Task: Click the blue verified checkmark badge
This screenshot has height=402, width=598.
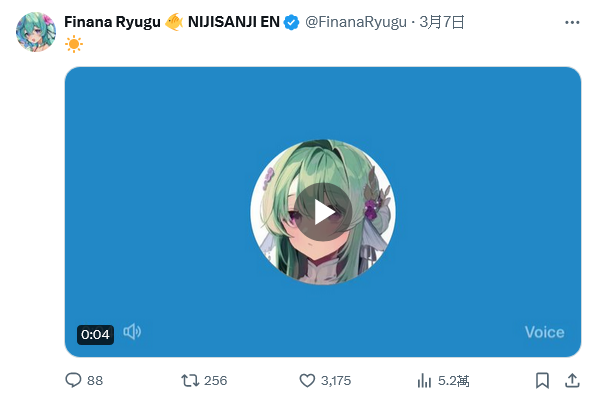Action: click(x=292, y=23)
